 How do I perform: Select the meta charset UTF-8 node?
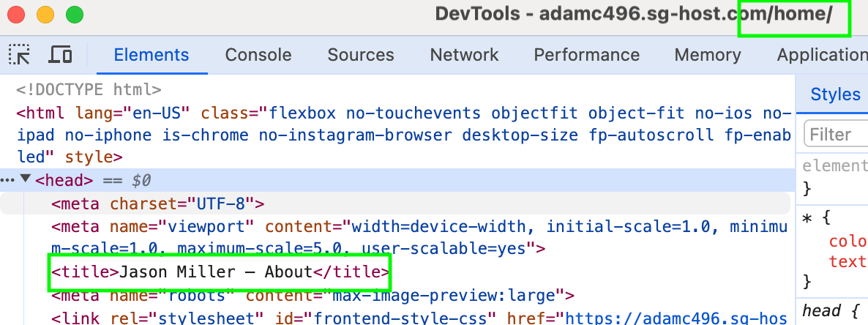[157, 203]
